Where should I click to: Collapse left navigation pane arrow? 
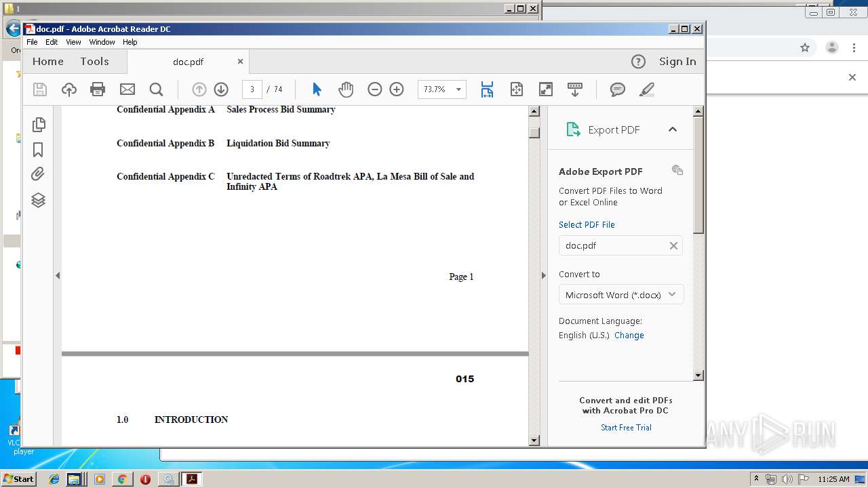(58, 275)
